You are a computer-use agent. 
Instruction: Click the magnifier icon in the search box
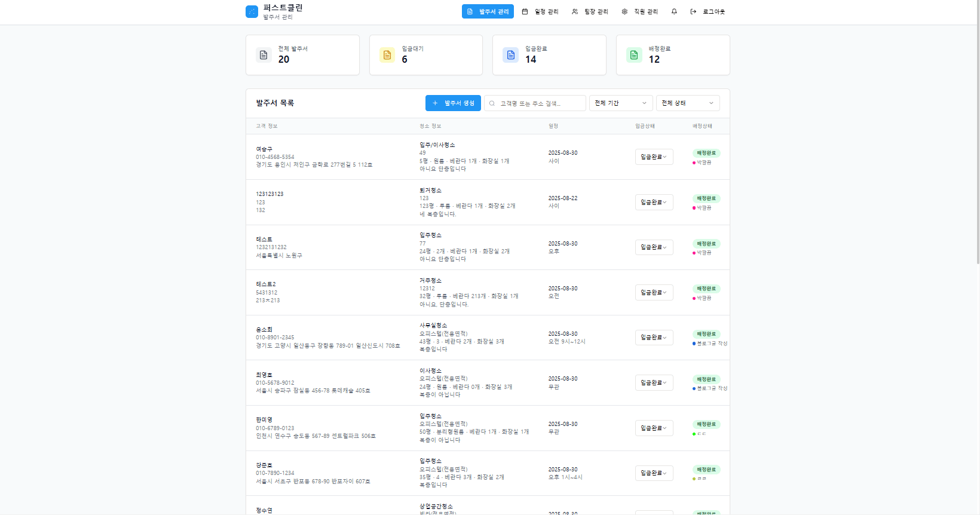click(x=492, y=103)
